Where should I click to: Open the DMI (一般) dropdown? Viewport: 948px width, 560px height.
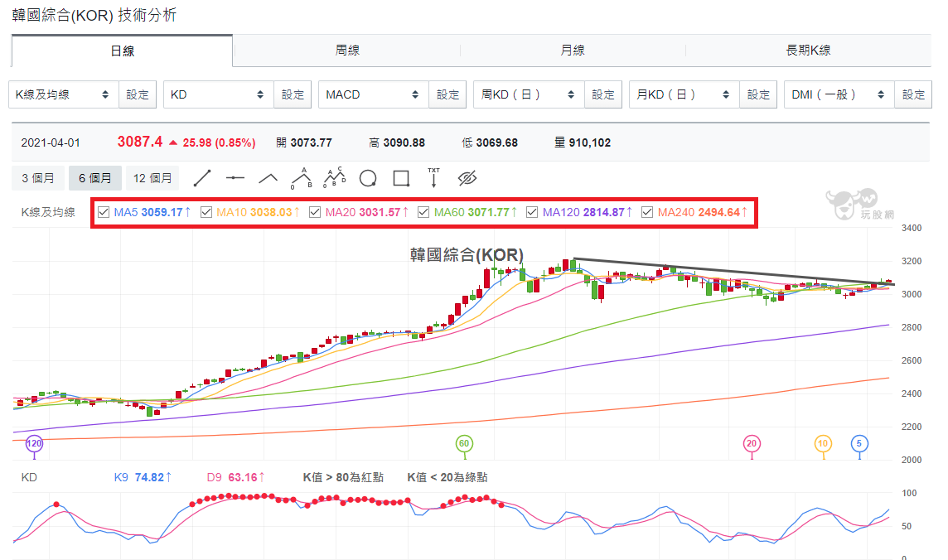coord(839,94)
